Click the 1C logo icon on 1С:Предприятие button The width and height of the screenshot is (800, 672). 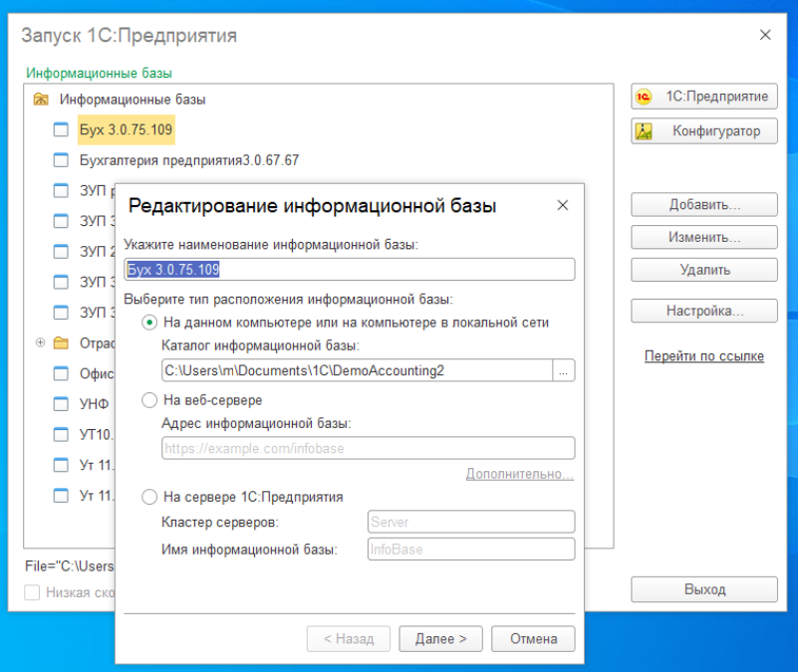[x=644, y=97]
